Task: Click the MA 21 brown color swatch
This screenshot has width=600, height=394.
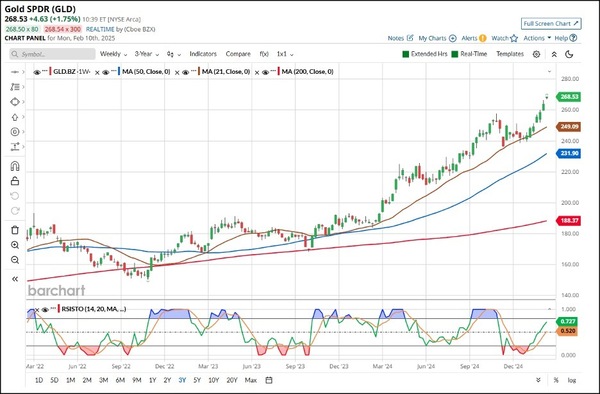Action: pos(199,72)
